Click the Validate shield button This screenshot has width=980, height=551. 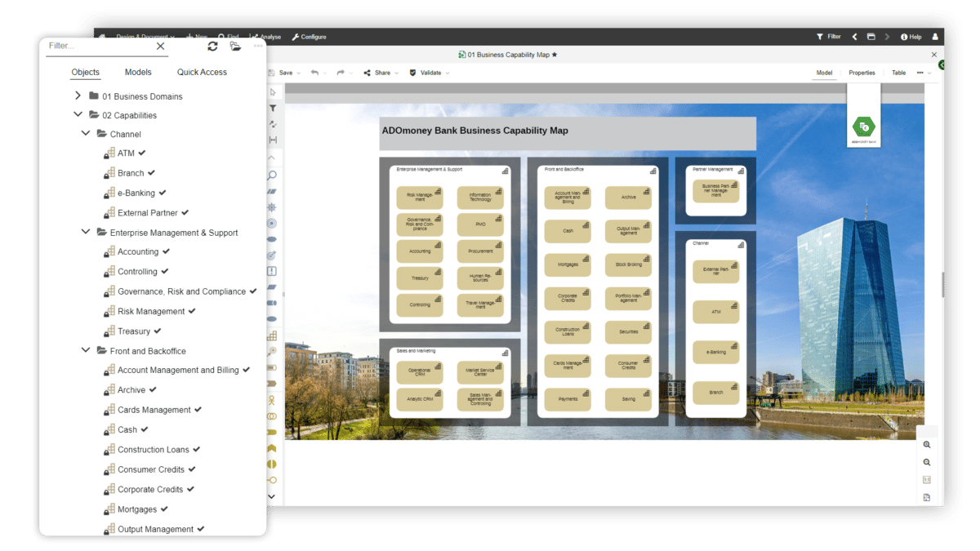[425, 73]
